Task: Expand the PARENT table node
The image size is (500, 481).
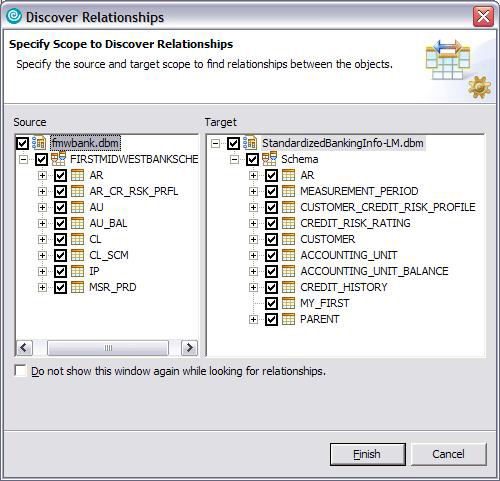Action: click(x=254, y=319)
